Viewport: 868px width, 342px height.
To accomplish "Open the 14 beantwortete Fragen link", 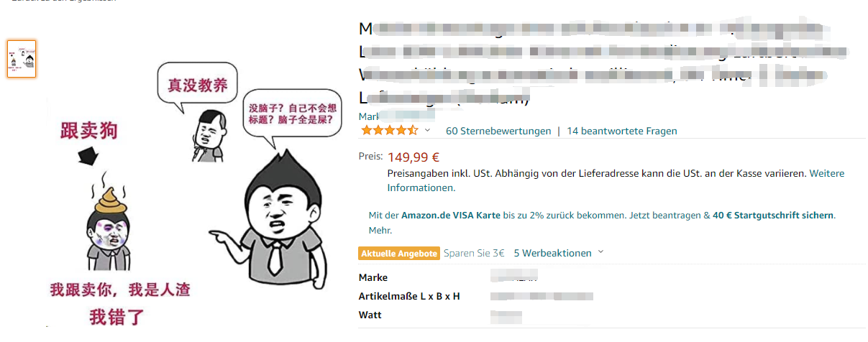I will [622, 131].
